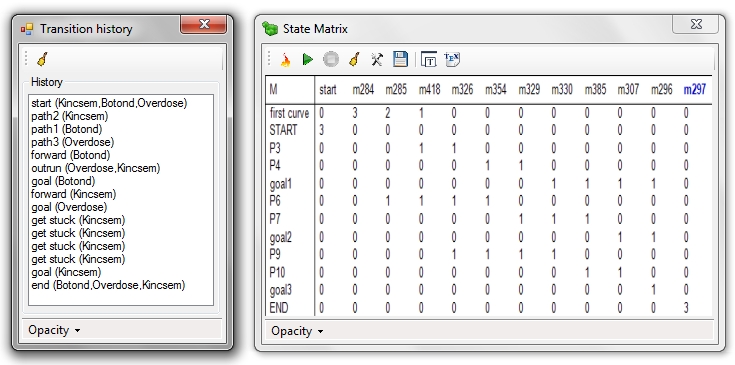This screenshot has height=365, width=735.
Task: Click the 'P6' row label
Action: [x=275, y=201]
